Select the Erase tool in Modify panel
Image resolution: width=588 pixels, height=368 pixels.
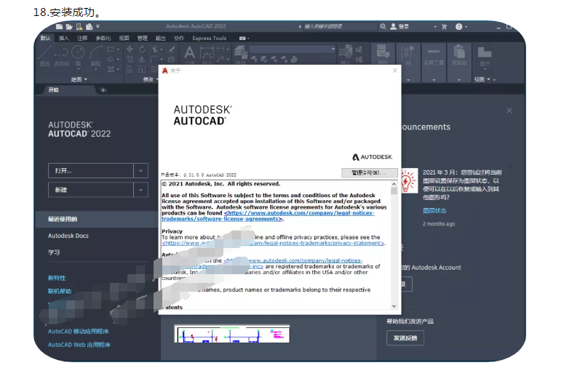pos(171,49)
